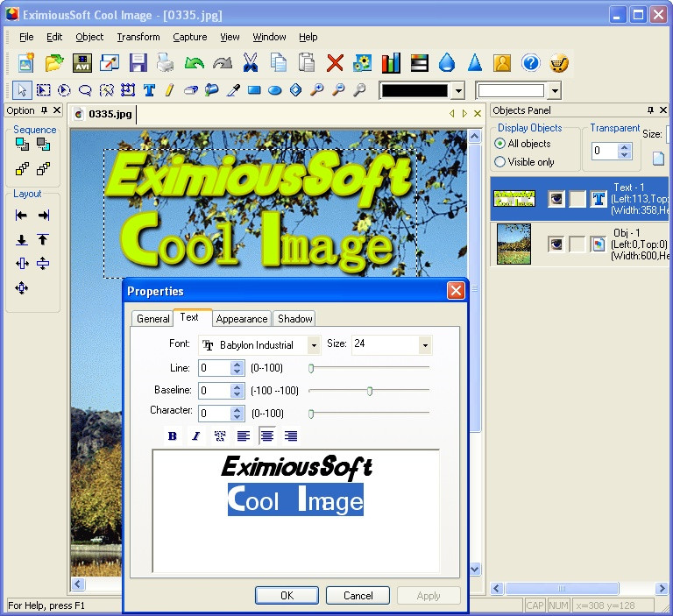Cut with the scissors icon
Viewport: 673px width, 616px height.
coord(251,63)
